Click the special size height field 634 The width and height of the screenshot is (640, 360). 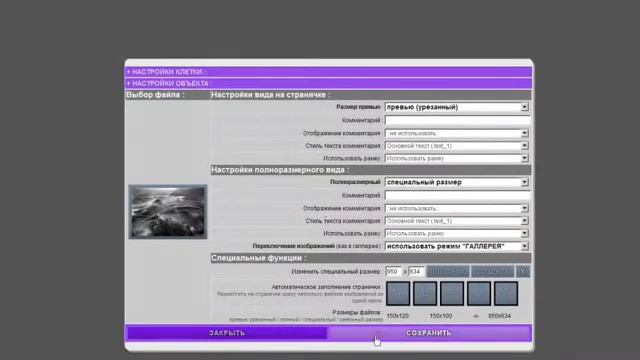pyautogui.click(x=416, y=271)
